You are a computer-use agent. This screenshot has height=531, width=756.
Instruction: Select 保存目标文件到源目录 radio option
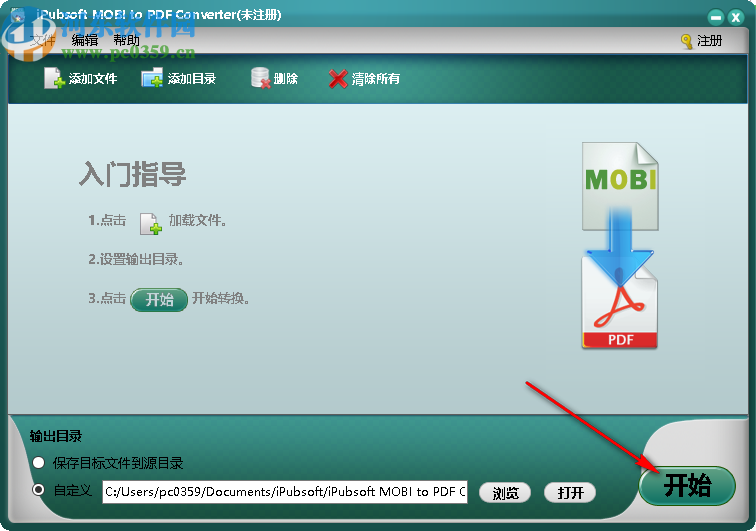(39, 463)
